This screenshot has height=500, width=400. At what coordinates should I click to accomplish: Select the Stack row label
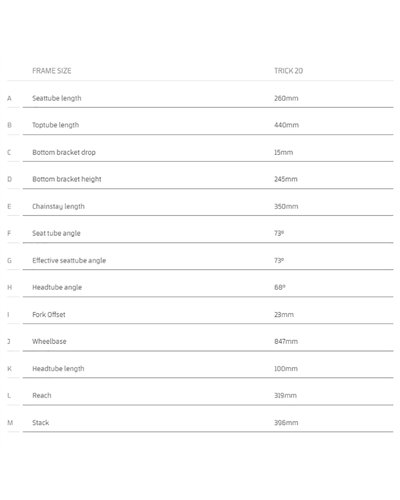coord(41,423)
